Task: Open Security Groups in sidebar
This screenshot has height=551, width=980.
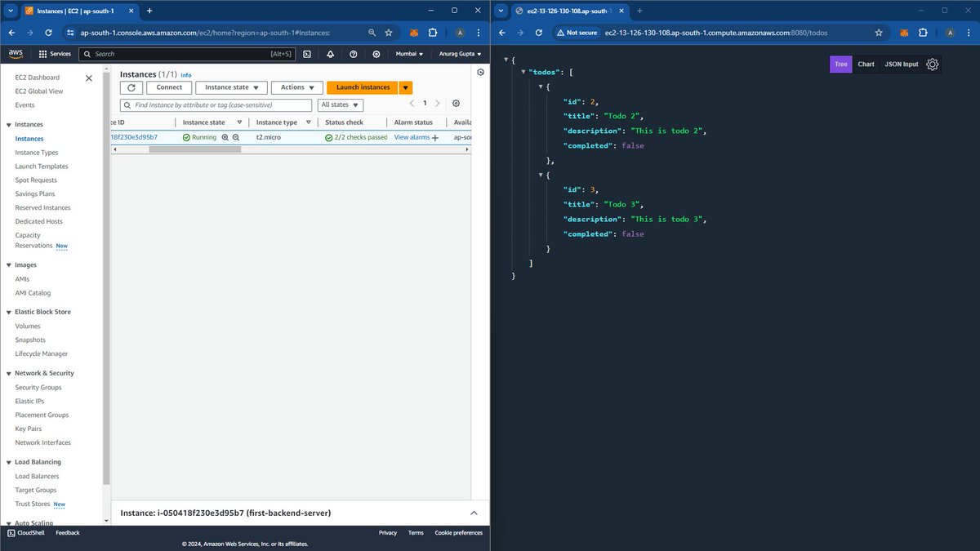Action: 38,388
